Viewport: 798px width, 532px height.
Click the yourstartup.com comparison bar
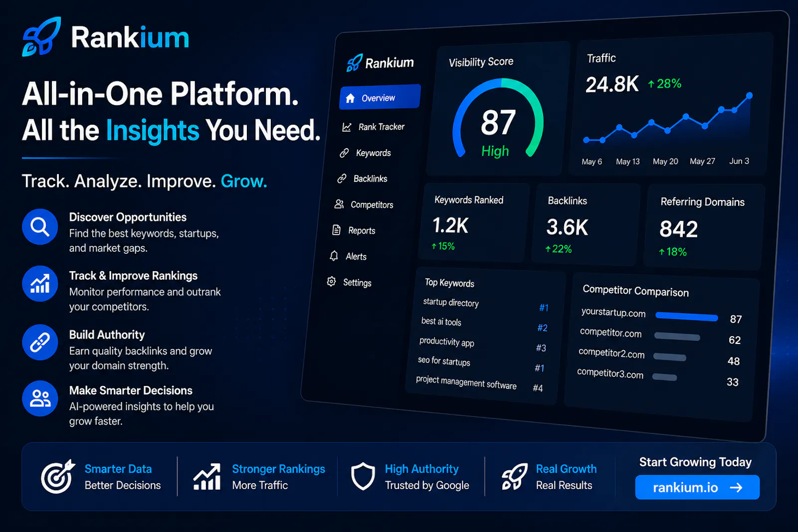[687, 316]
